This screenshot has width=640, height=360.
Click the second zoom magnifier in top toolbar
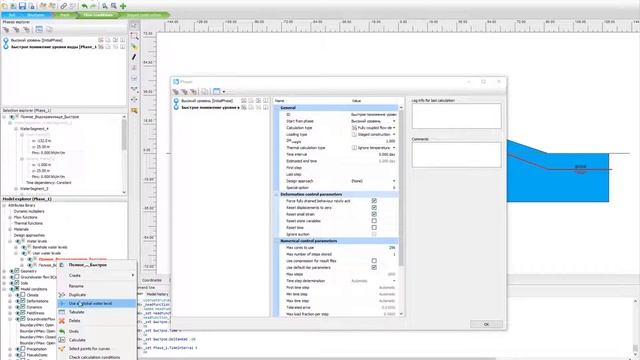tap(114, 6)
